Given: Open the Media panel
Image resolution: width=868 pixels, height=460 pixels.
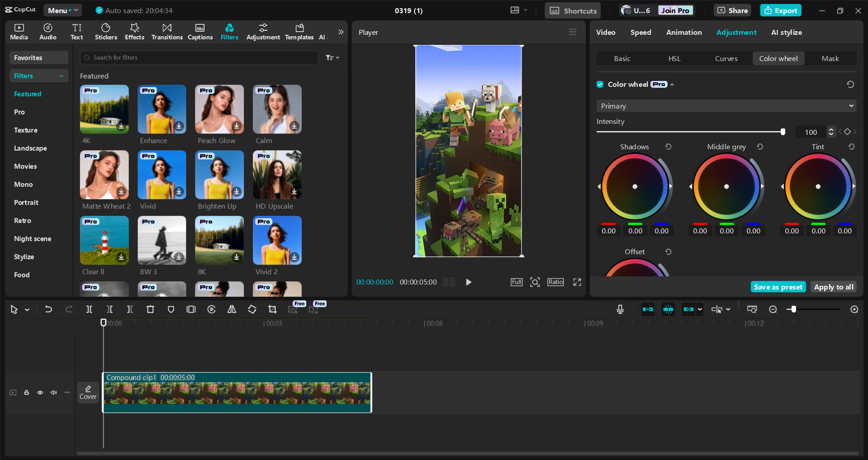Looking at the screenshot, I should [x=19, y=31].
